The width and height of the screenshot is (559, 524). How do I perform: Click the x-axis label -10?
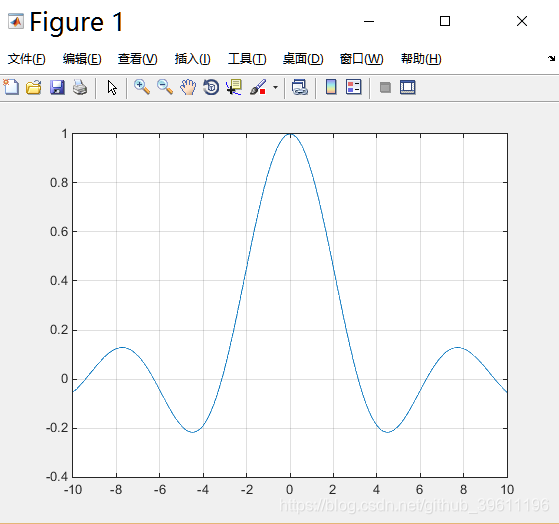click(x=73, y=490)
